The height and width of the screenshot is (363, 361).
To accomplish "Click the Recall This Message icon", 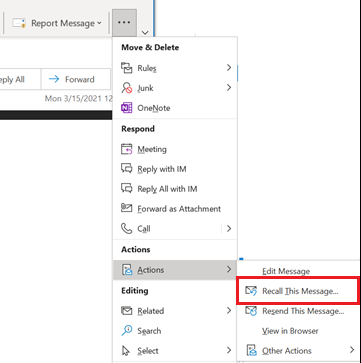I will (251, 291).
